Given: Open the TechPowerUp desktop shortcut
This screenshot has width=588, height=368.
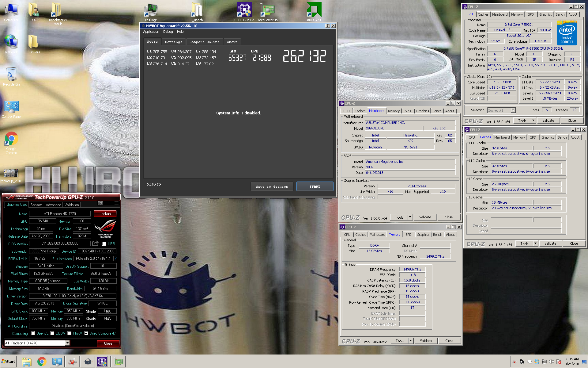Looking at the screenshot, I should (267, 12).
